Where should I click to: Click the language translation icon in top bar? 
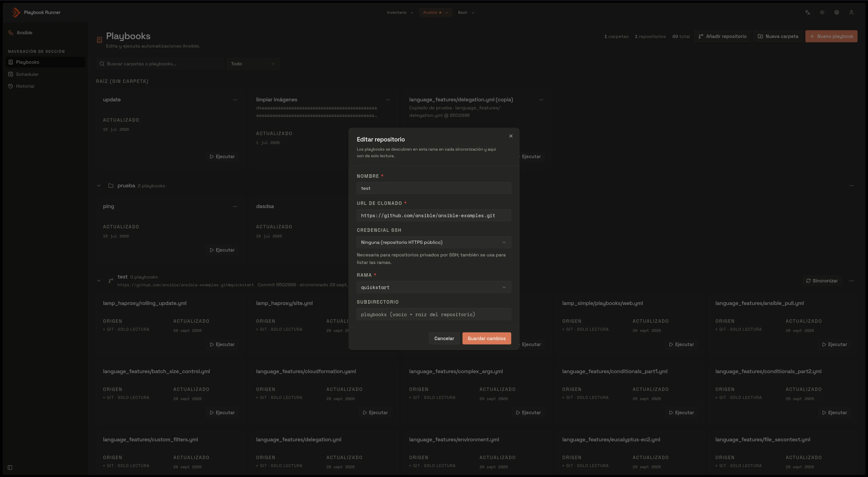(x=807, y=13)
